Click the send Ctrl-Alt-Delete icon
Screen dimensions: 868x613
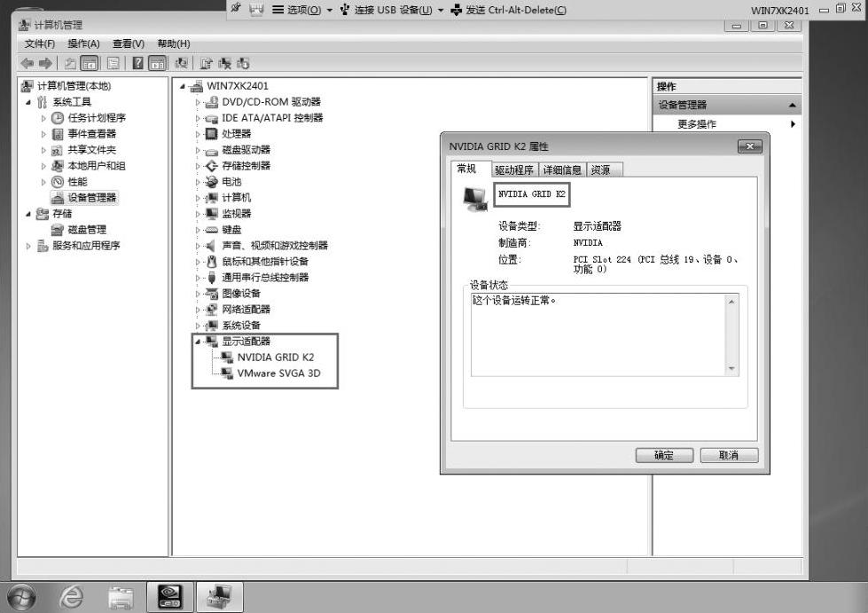(456, 10)
